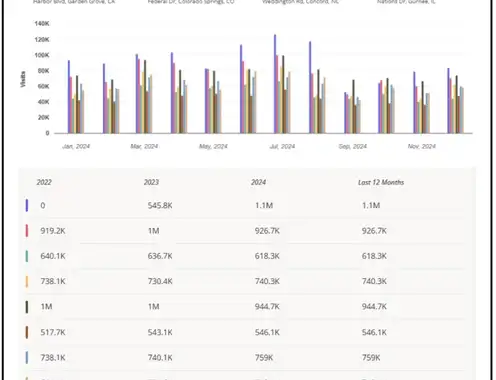Click the 517.7K cell
Viewport: 496px width, 380px height.
pos(53,332)
